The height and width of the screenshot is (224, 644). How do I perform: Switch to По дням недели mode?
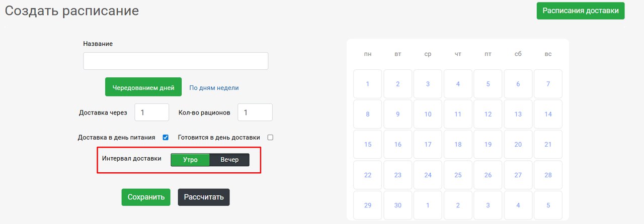click(x=214, y=87)
